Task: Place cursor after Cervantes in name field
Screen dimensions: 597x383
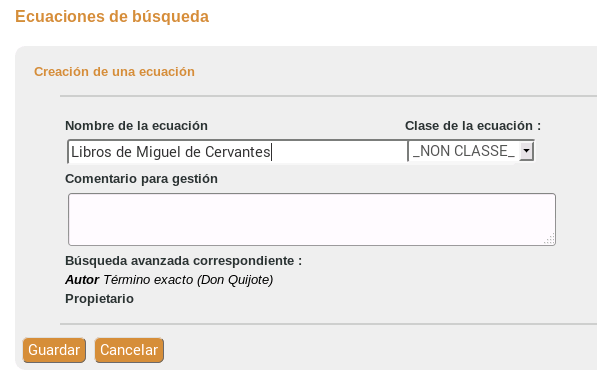Action: [x=271, y=152]
